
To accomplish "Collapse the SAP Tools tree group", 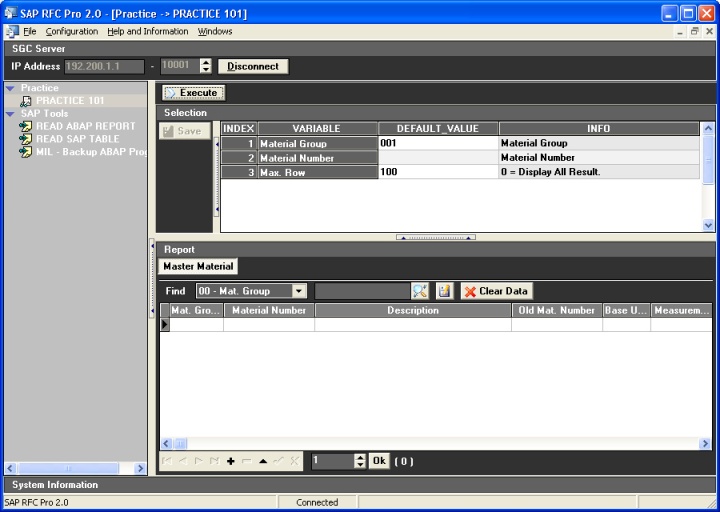I will point(10,114).
